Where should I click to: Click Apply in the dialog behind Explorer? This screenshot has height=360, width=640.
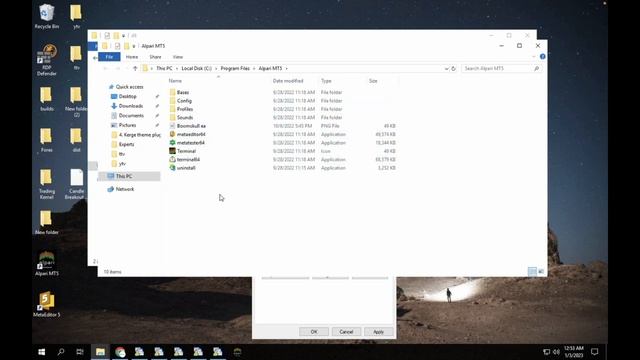tap(378, 332)
